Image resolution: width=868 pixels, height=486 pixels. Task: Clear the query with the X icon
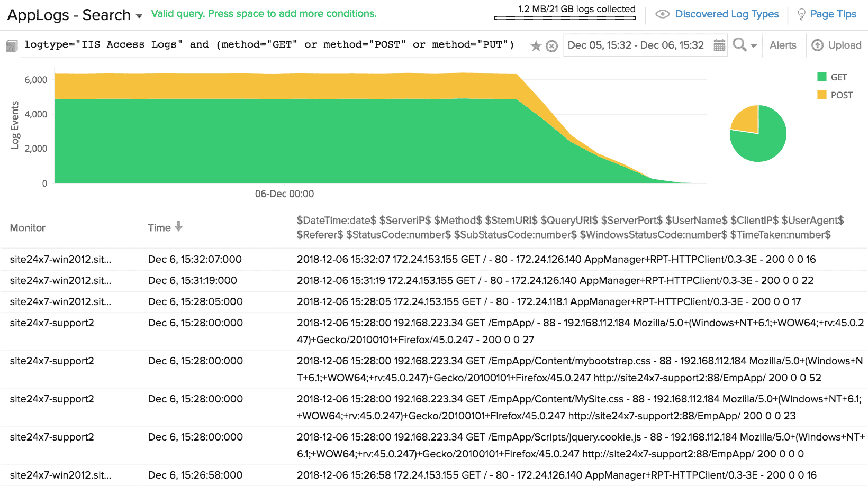pos(551,47)
